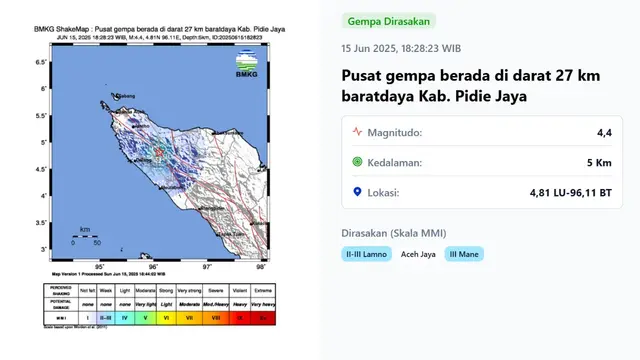Click the timestamp 15 Jun 2025, 18:28:23 WIB
This screenshot has width=640, height=360.
[x=401, y=49]
